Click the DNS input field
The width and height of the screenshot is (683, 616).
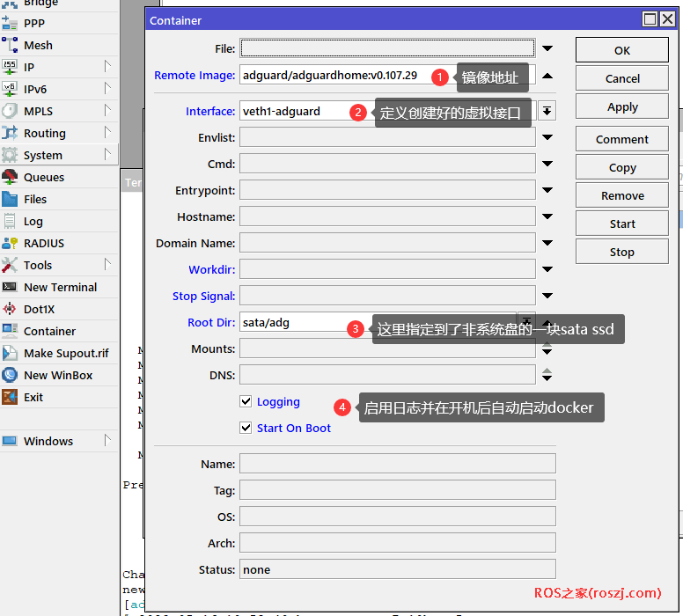387,375
